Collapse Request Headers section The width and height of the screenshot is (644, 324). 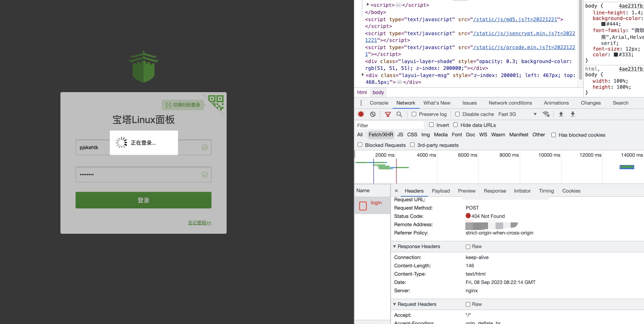(x=395, y=304)
